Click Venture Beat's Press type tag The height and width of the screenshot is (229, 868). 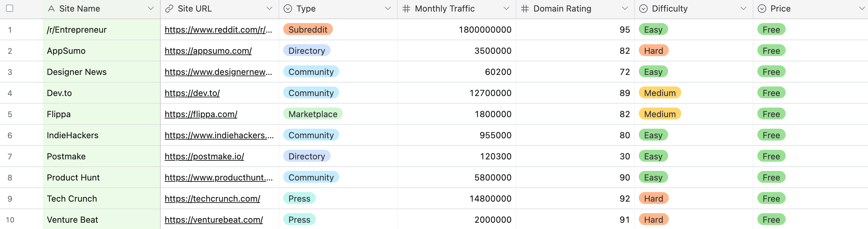299,219
